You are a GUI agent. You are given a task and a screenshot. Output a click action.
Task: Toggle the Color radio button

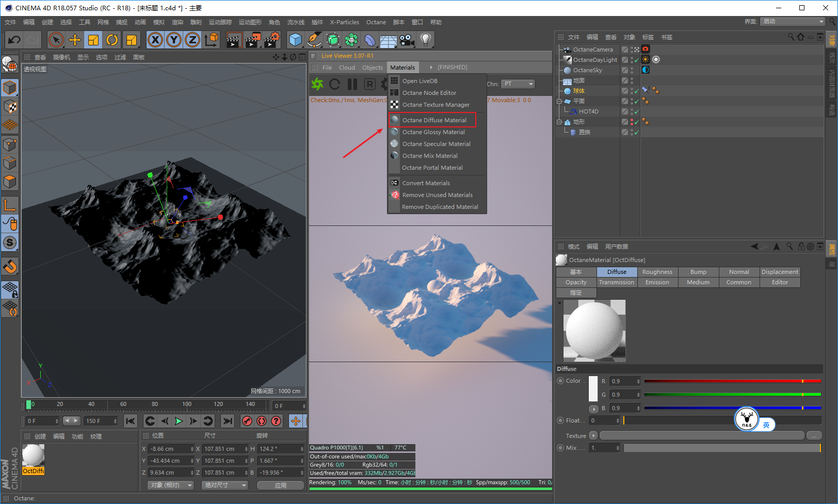(560, 381)
